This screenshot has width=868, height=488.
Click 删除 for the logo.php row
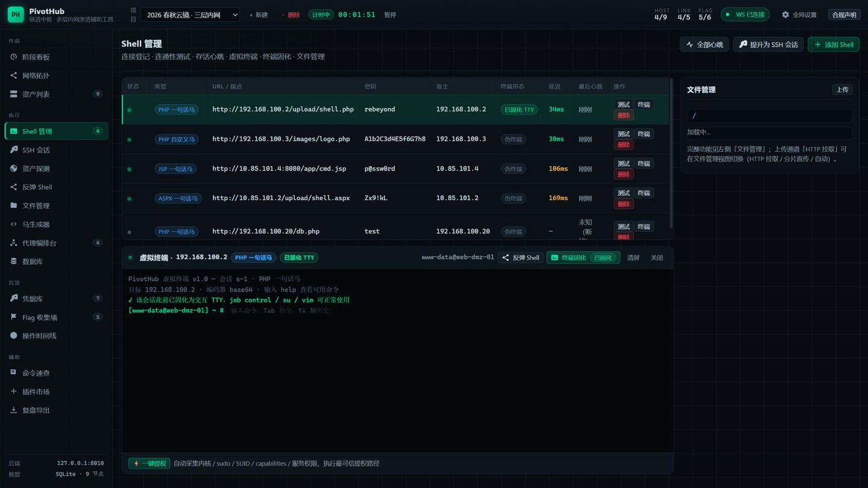point(623,145)
